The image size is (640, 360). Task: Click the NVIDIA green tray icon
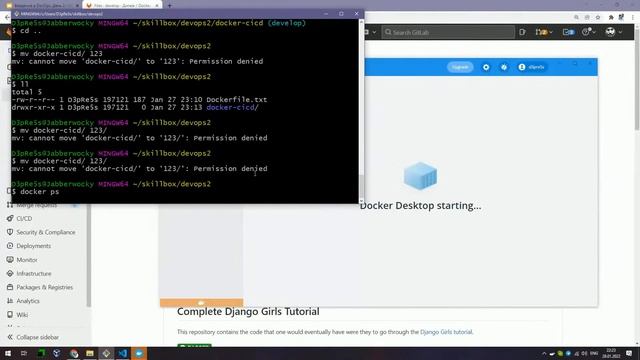[x=560, y=353]
